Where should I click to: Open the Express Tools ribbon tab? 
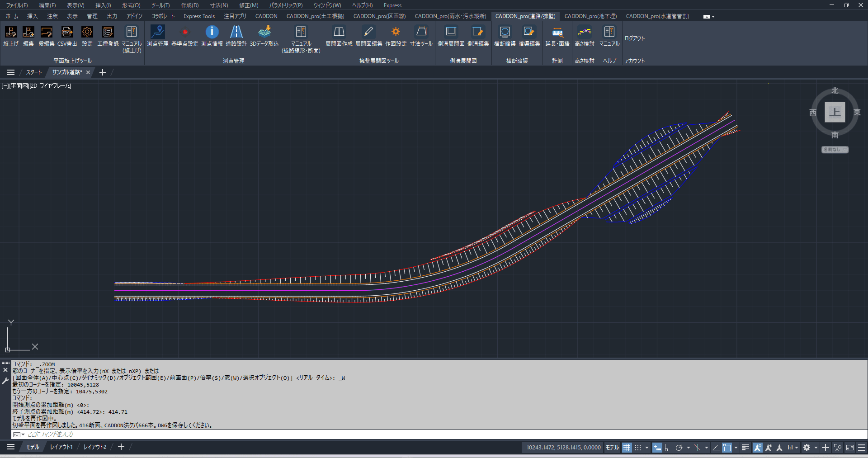(x=199, y=16)
